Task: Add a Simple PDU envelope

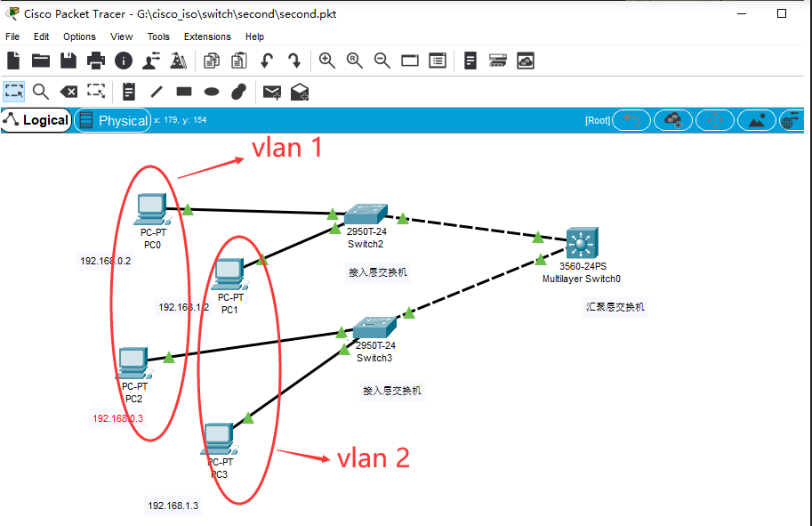Action: (x=272, y=93)
